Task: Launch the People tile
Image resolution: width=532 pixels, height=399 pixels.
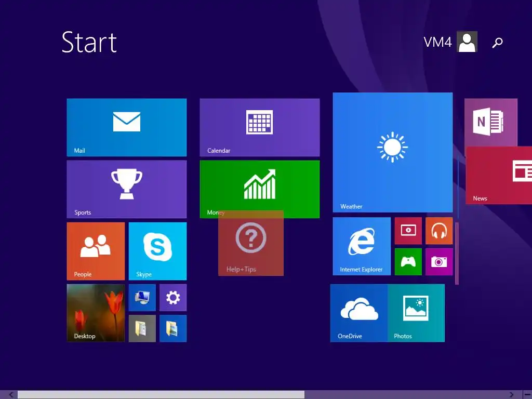Action: (96, 251)
